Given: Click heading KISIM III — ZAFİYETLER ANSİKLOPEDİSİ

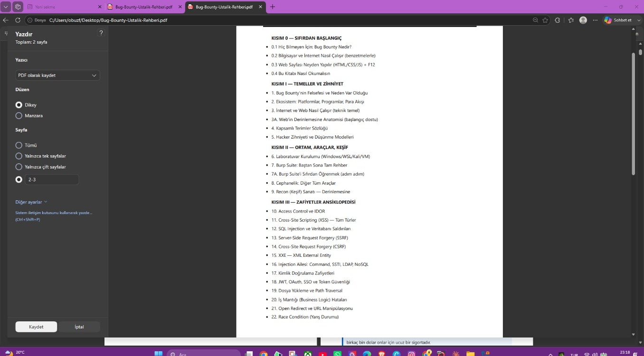Looking at the screenshot, I should coord(313,202).
